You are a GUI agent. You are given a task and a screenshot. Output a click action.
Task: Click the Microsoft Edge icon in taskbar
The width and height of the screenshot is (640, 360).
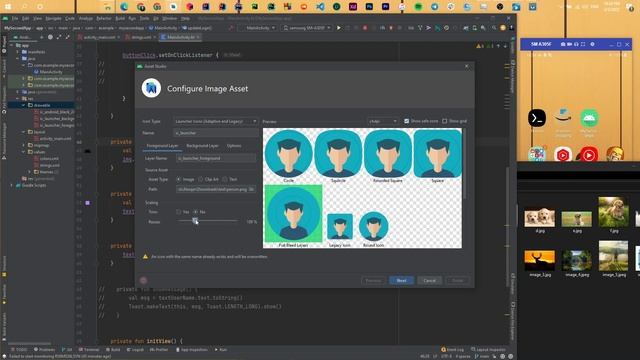124,7
